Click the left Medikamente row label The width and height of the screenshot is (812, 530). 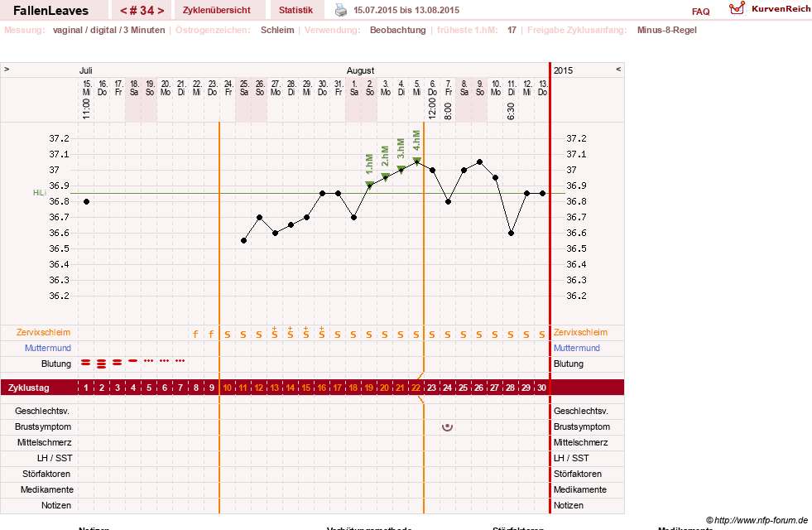[x=47, y=489]
